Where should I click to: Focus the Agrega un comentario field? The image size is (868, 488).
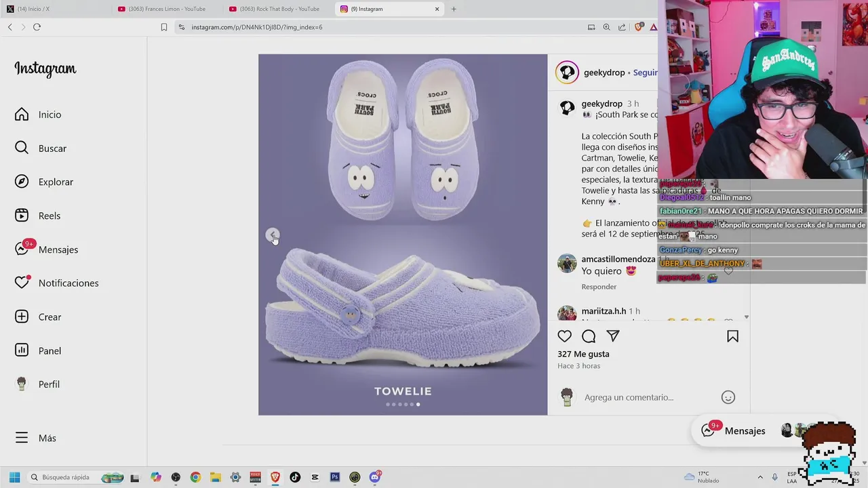629,397
